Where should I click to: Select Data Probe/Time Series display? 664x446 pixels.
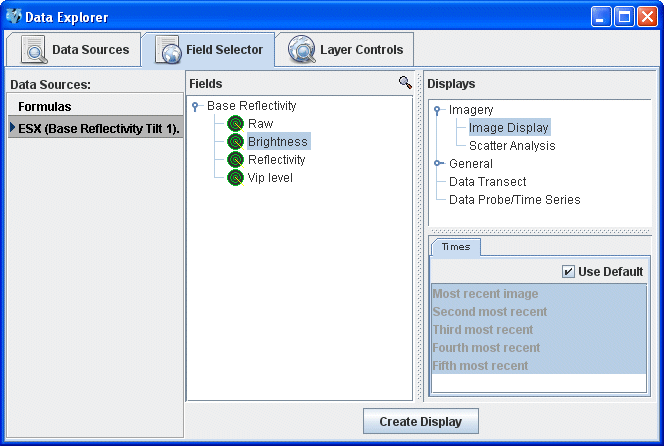point(515,199)
